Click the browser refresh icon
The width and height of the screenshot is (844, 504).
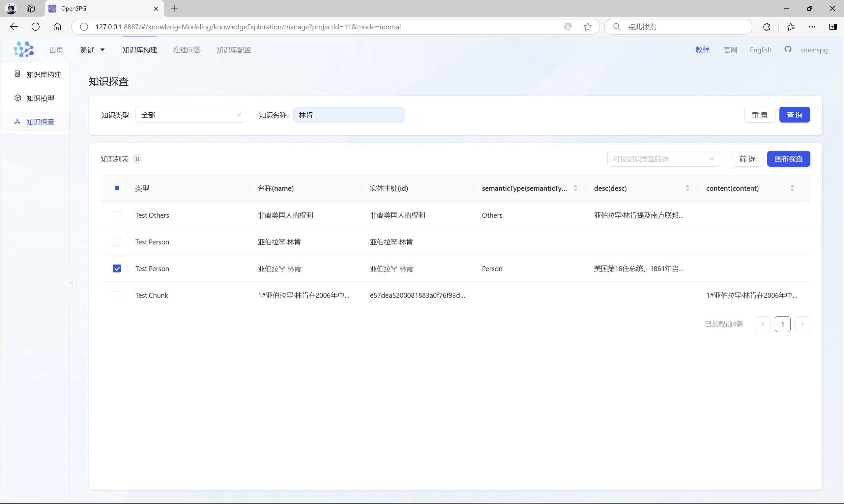tap(36, 27)
